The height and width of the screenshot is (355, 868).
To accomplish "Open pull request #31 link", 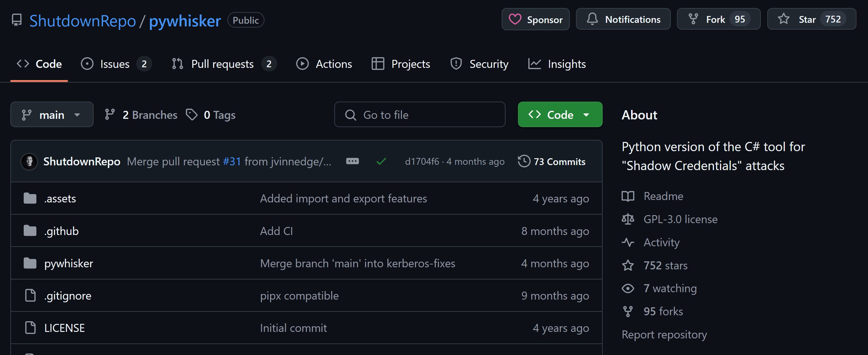I will [232, 161].
